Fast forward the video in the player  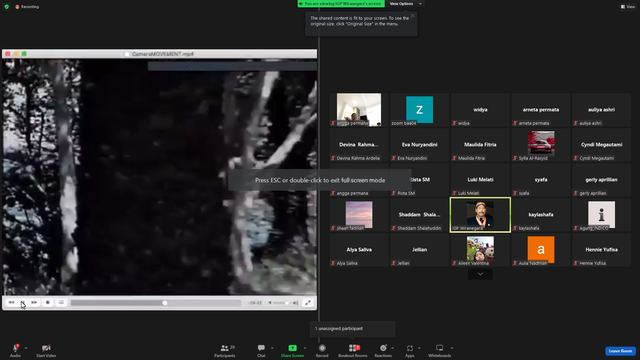click(x=34, y=302)
